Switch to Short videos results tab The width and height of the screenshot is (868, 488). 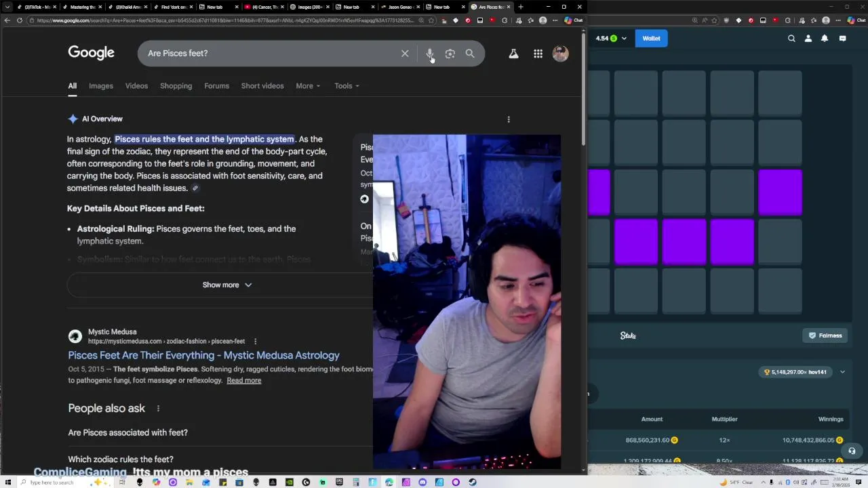pyautogui.click(x=262, y=86)
